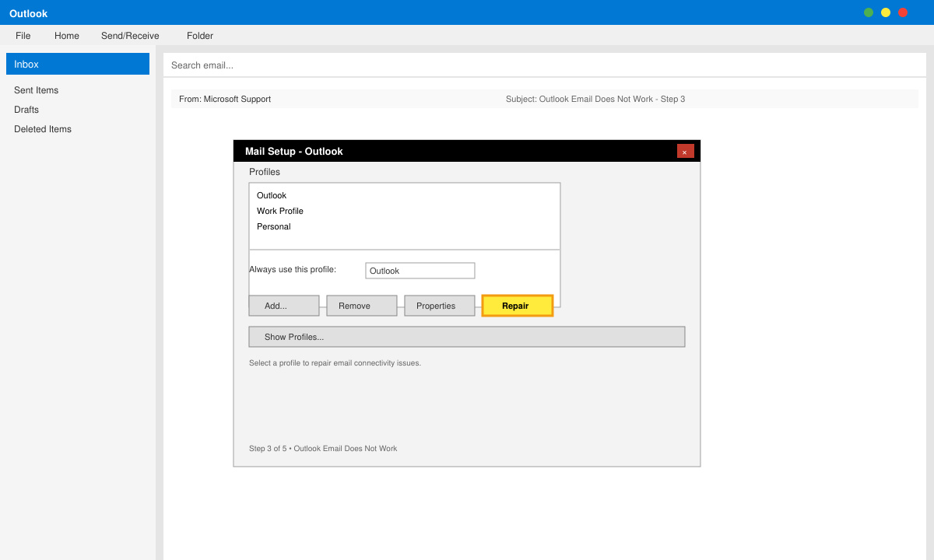The width and height of the screenshot is (934, 560).
Task: Select the Inbox folder
Action: point(78,64)
